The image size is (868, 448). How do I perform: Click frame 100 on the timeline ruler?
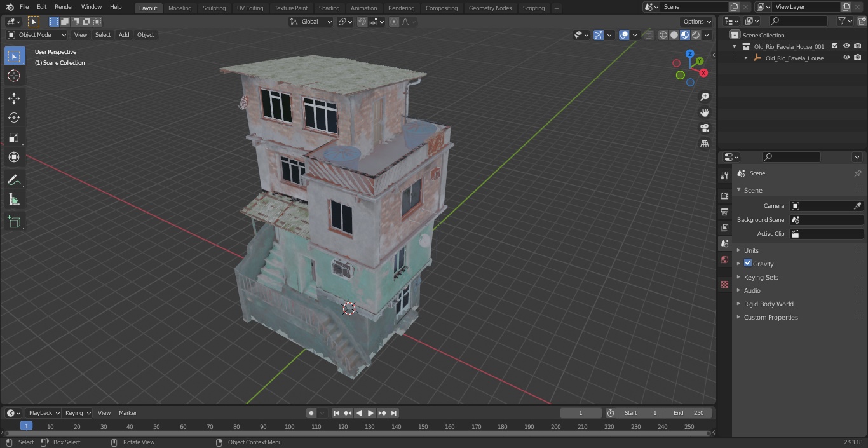(290, 427)
